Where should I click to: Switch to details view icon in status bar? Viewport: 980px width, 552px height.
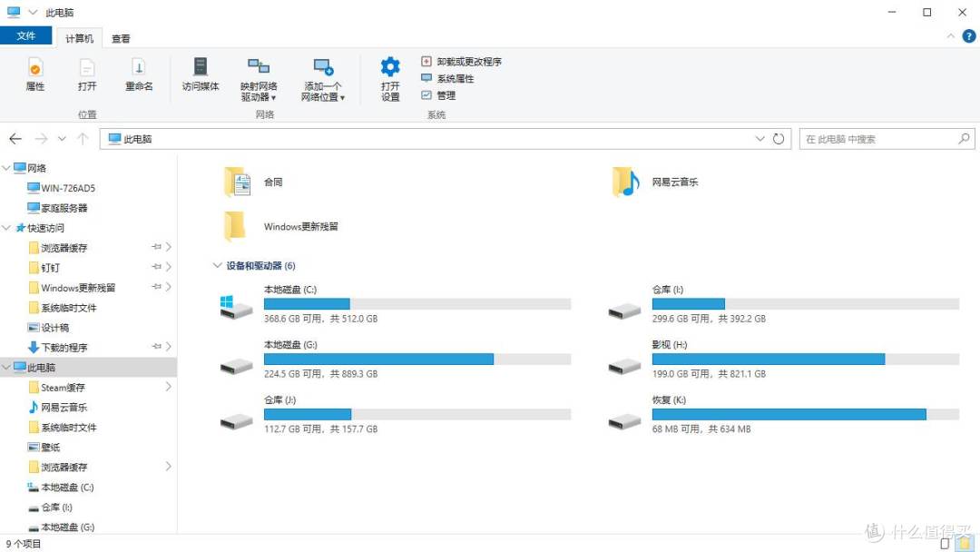(945, 544)
